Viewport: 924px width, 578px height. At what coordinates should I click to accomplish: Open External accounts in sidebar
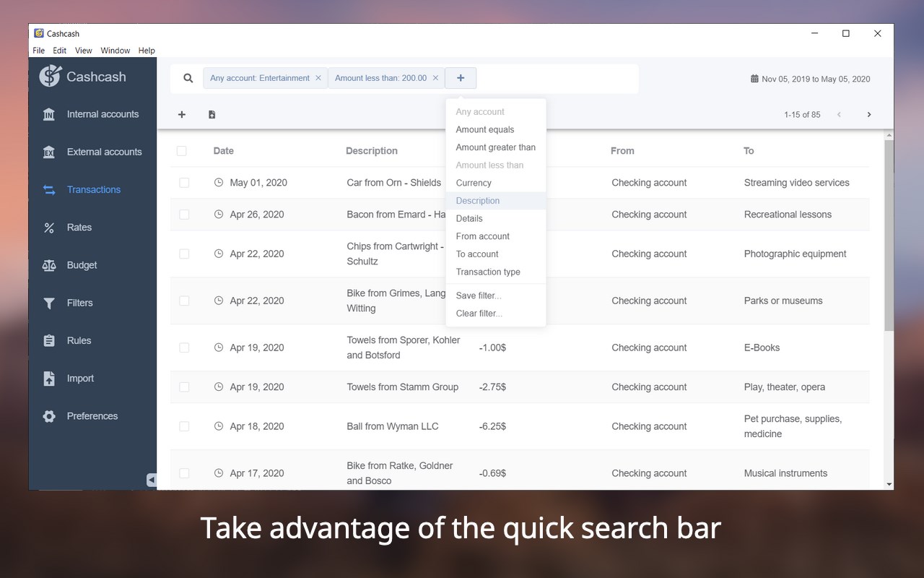(x=92, y=152)
